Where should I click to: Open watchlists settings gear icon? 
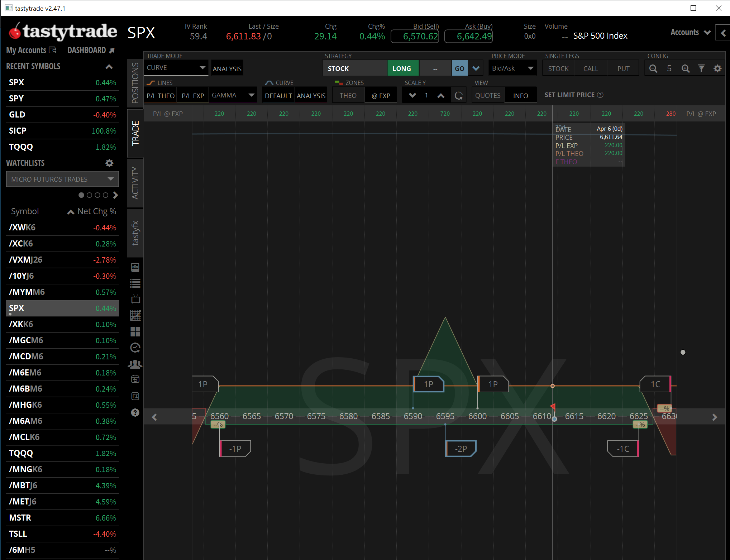tap(109, 163)
